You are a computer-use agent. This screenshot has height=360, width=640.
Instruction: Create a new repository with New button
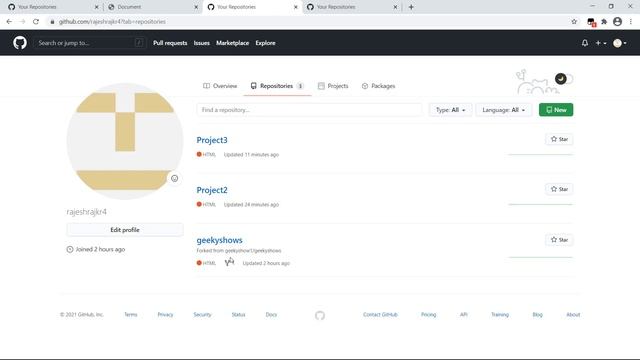pos(556,110)
